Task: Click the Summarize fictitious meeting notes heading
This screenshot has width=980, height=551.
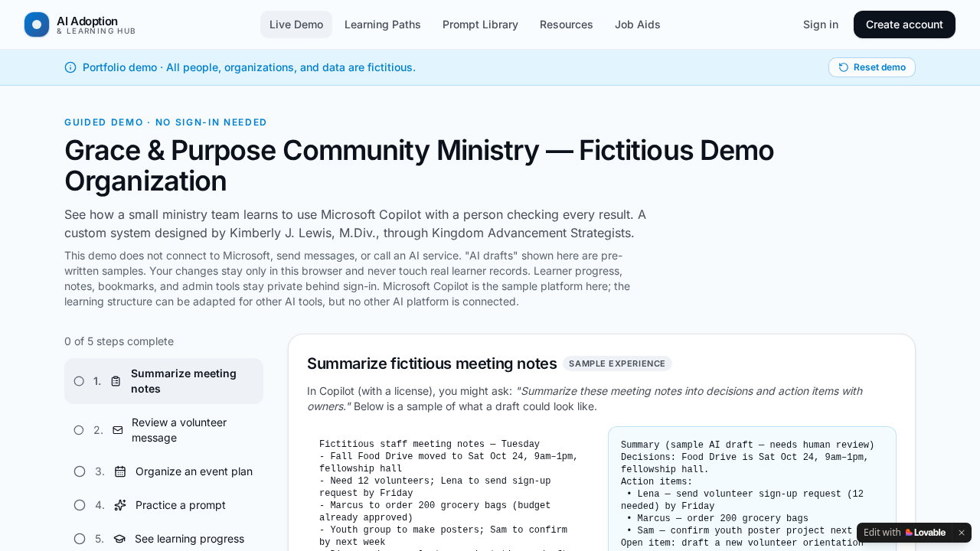Action: (432, 364)
